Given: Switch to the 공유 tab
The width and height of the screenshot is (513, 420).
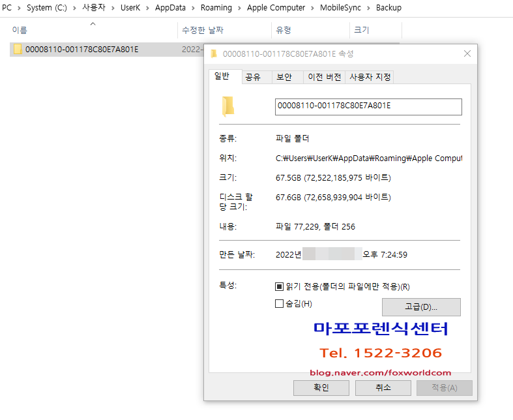Looking at the screenshot, I should pyautogui.click(x=257, y=77).
